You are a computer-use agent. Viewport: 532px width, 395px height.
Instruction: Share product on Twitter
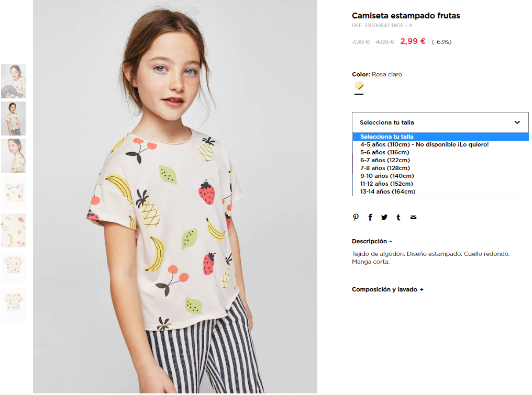pyautogui.click(x=384, y=217)
